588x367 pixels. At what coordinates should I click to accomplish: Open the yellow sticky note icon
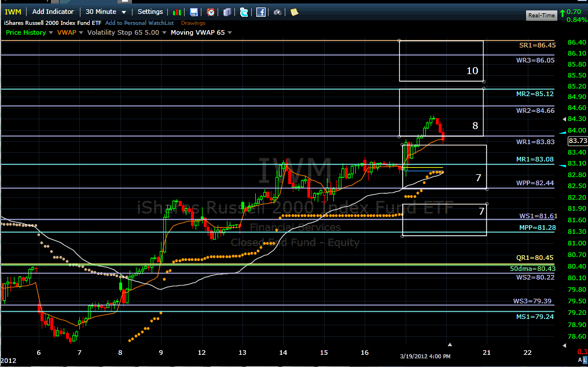tap(295, 12)
